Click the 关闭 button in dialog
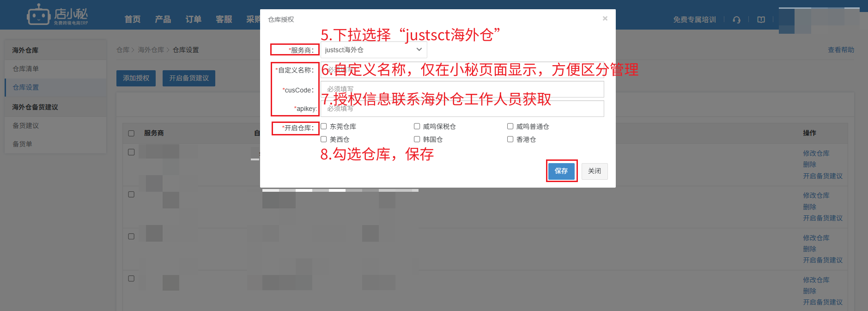Image resolution: width=868 pixels, height=311 pixels. coord(595,171)
